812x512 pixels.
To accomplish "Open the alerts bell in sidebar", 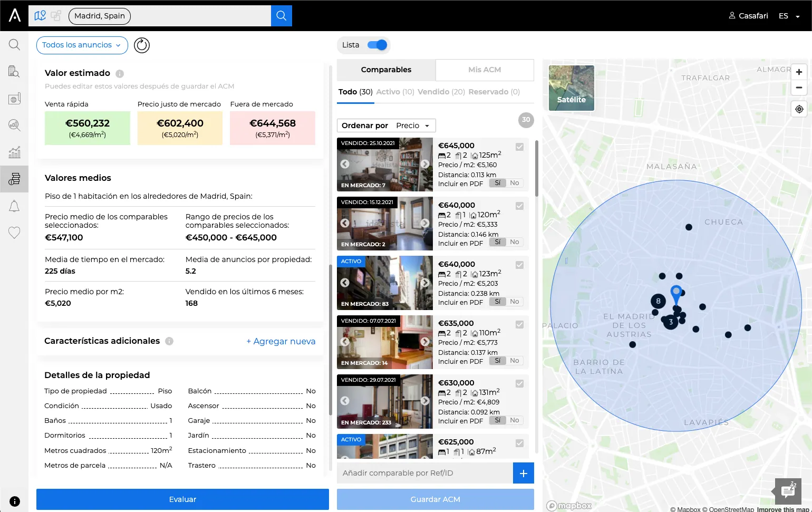I will pyautogui.click(x=14, y=206).
